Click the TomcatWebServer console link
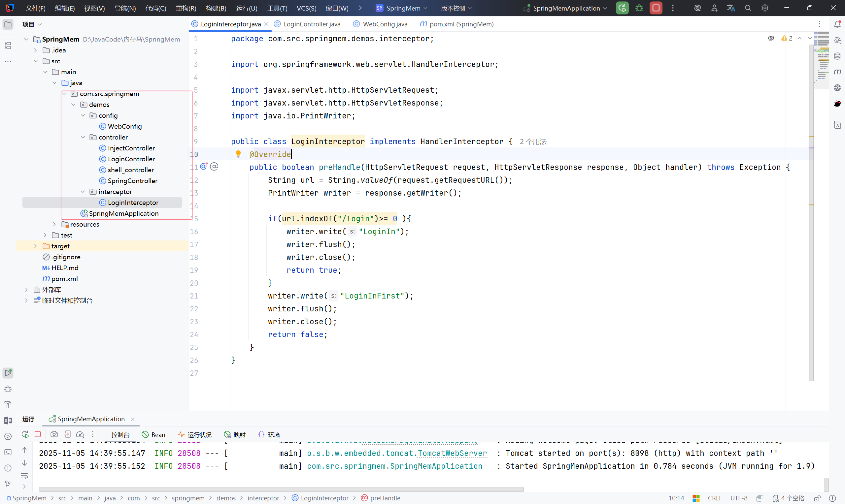 pyautogui.click(x=452, y=453)
